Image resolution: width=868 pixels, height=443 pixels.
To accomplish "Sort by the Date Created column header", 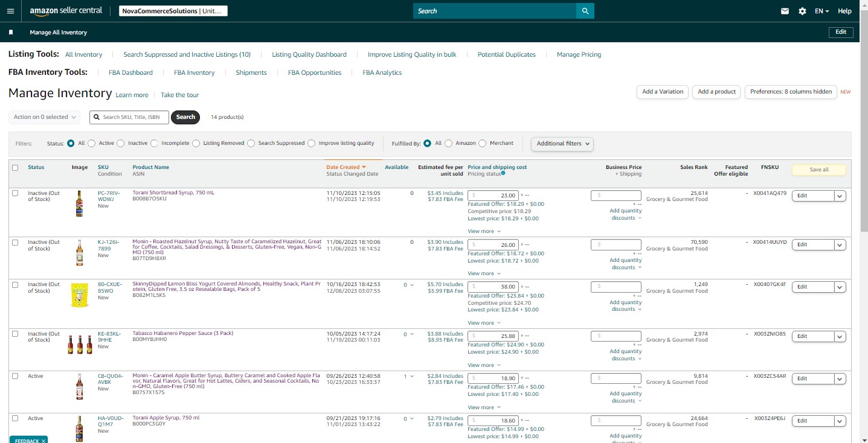I will [346, 167].
